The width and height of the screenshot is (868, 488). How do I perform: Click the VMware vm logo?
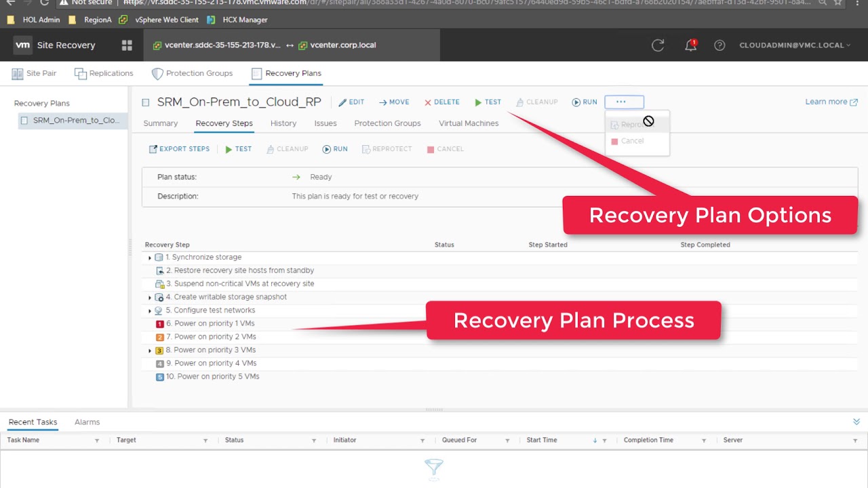pos(23,45)
